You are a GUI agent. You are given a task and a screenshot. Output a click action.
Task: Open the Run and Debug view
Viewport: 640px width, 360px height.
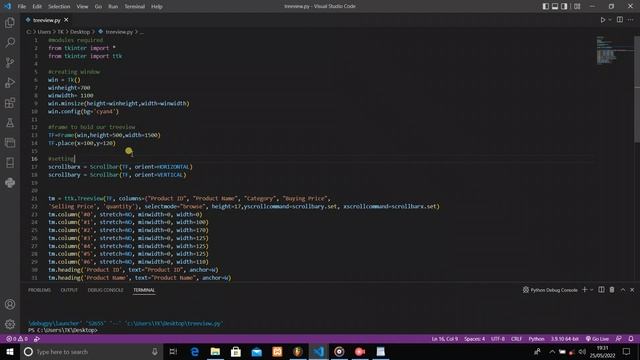(10, 82)
